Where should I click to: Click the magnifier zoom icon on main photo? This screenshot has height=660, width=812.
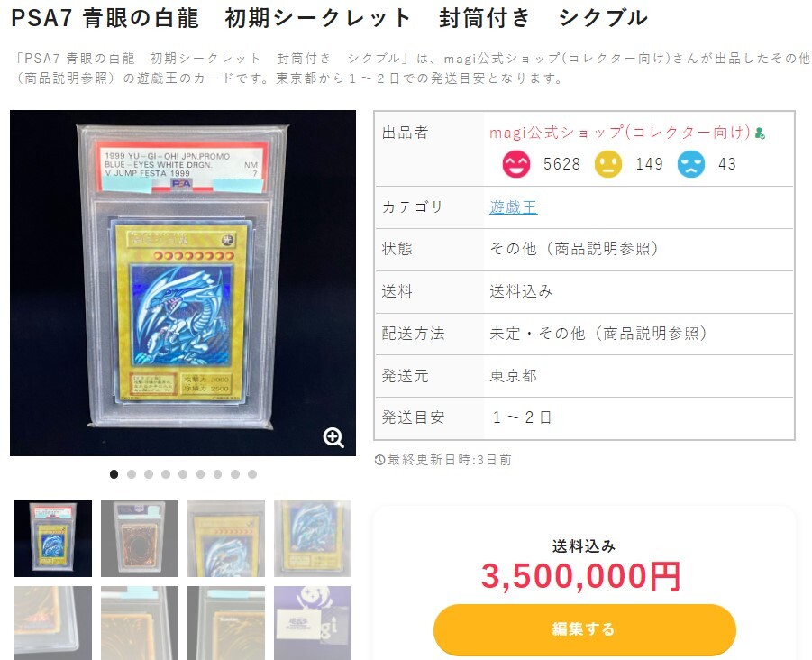click(333, 438)
